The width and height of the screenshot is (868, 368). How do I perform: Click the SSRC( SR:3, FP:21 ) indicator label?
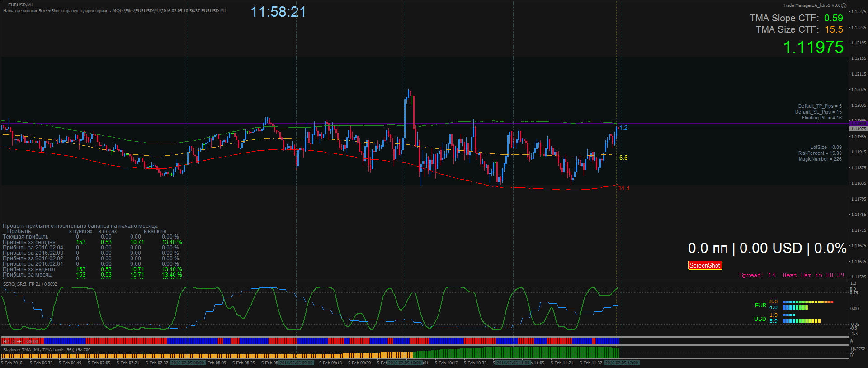click(x=30, y=284)
